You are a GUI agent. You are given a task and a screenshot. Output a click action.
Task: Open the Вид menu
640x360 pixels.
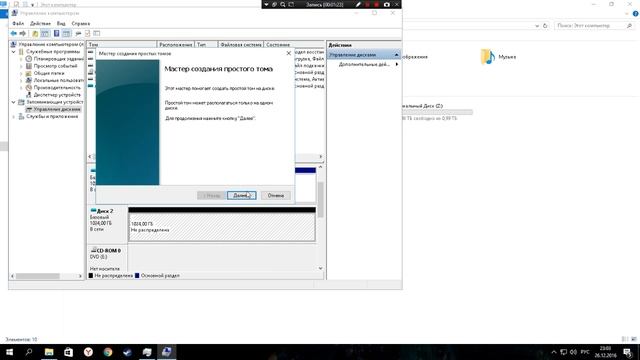point(61,24)
